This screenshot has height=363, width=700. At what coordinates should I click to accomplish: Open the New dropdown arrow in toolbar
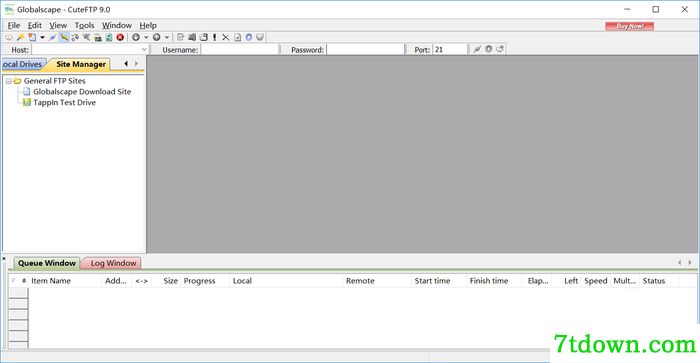[x=42, y=38]
